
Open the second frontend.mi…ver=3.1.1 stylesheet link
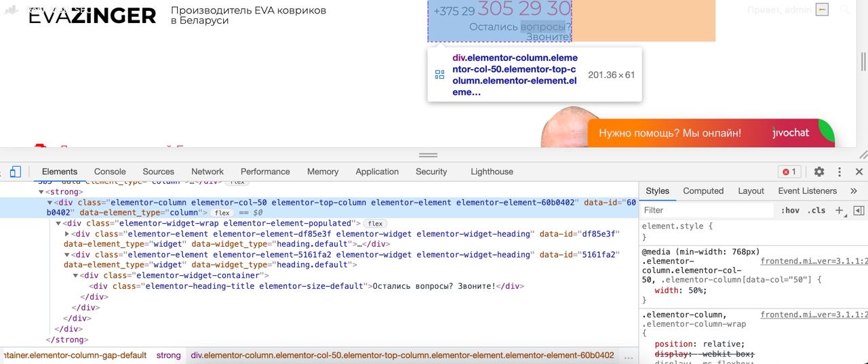tap(814, 315)
